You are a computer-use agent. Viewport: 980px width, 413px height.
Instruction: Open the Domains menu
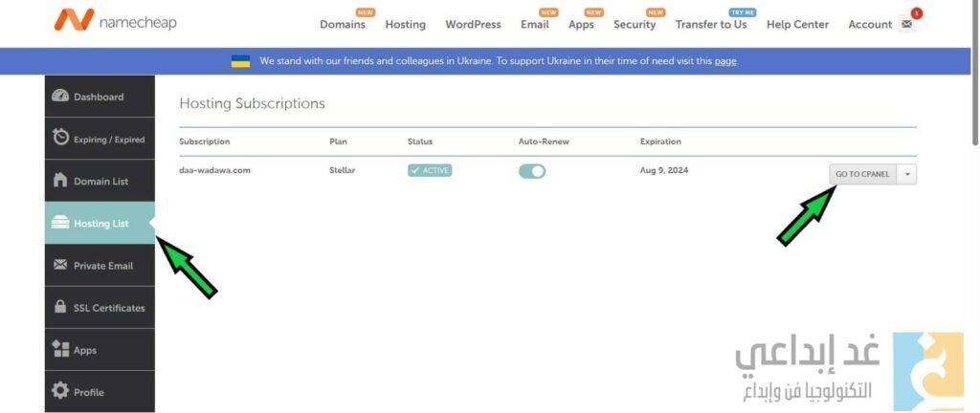[x=343, y=24]
